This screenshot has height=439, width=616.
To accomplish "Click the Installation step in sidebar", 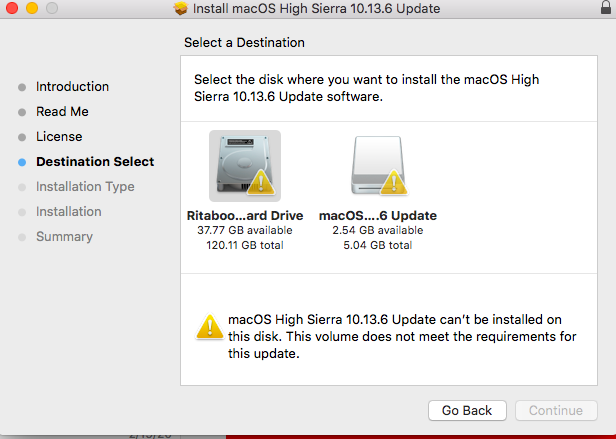I will click(69, 212).
